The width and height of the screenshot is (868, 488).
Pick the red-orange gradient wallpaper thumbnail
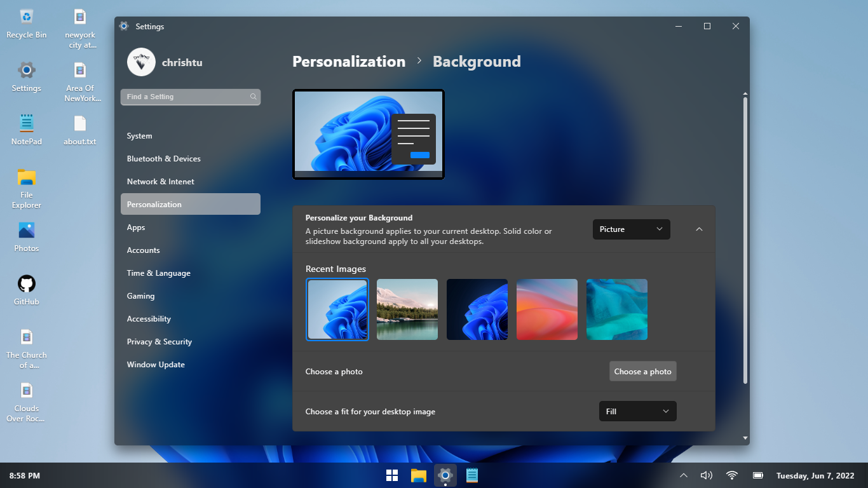pyautogui.click(x=547, y=309)
